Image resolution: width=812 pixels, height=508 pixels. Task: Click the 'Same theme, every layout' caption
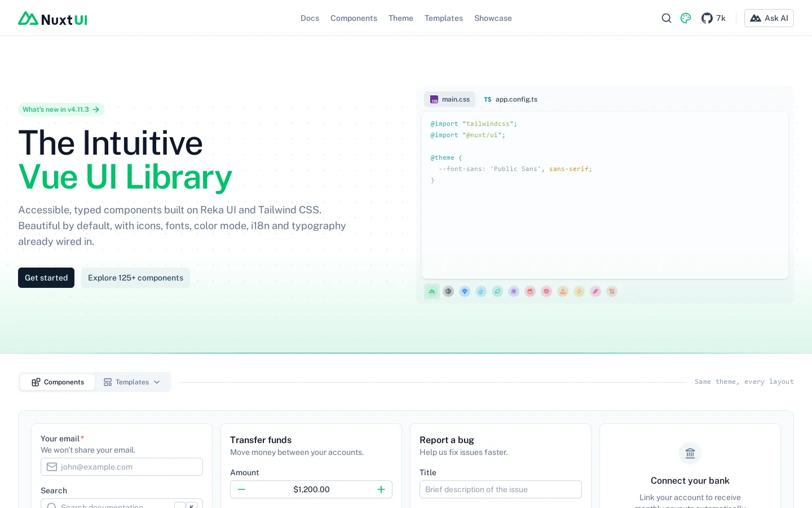pos(744,382)
